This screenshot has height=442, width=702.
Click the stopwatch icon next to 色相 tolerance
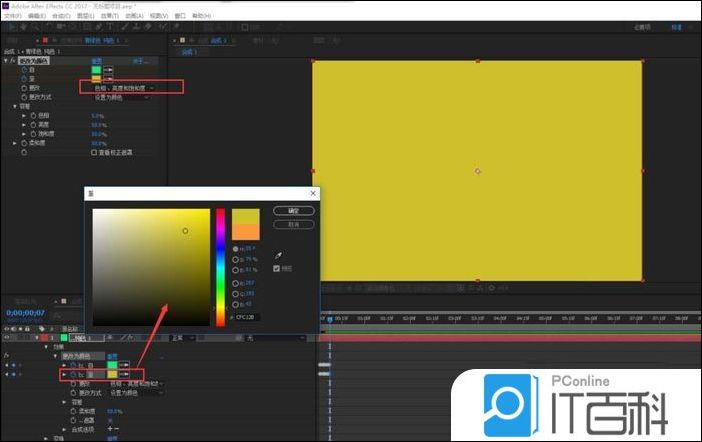click(32, 115)
